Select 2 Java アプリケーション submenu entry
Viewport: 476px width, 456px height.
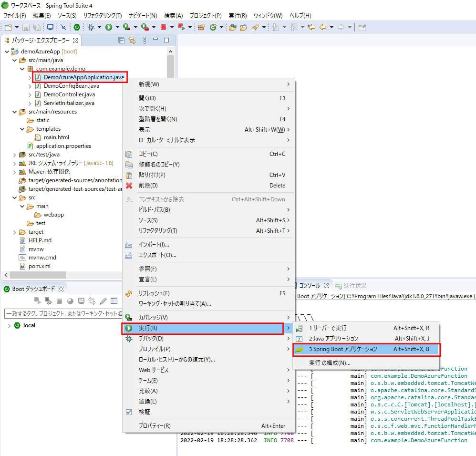point(366,339)
